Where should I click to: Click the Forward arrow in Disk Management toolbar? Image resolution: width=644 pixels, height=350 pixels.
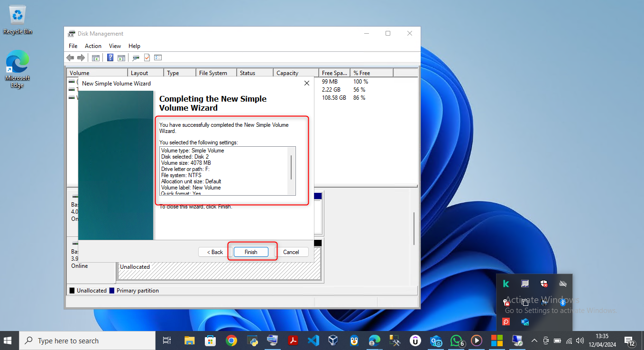81,57
